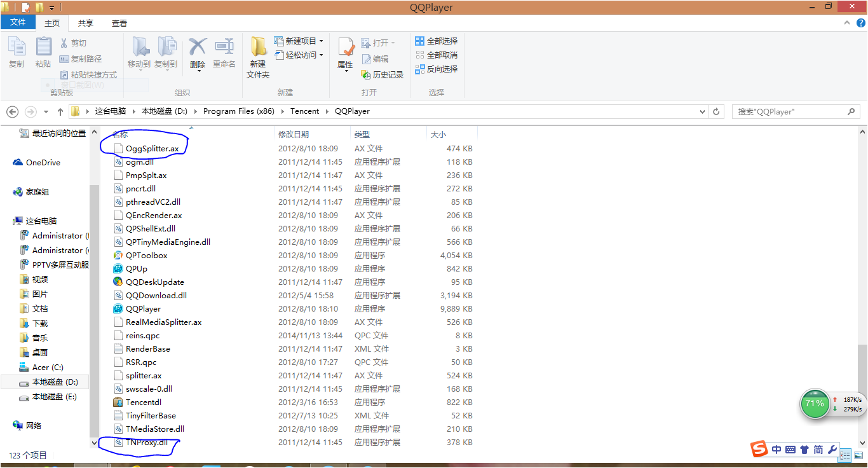This screenshot has width=868, height=468.
Task: Switch to details view icon in status bar
Action: 846,455
